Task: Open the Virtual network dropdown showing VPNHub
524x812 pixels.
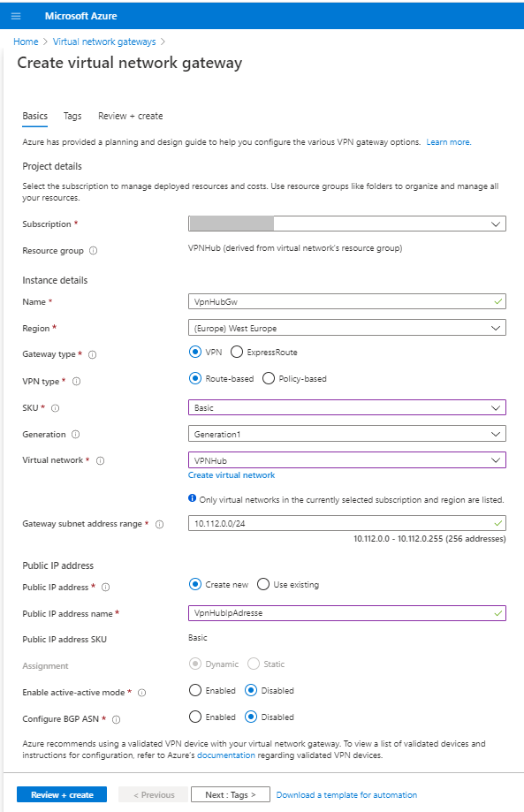Action: [347, 459]
